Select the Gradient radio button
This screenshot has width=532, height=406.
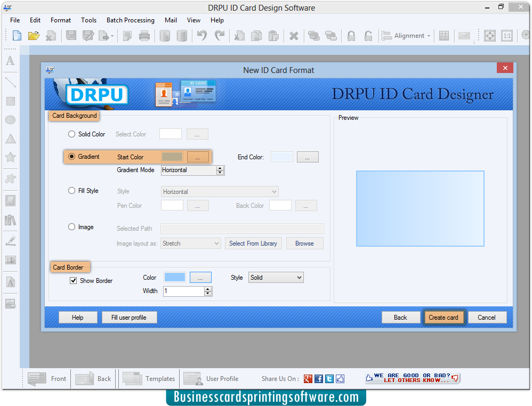point(71,156)
